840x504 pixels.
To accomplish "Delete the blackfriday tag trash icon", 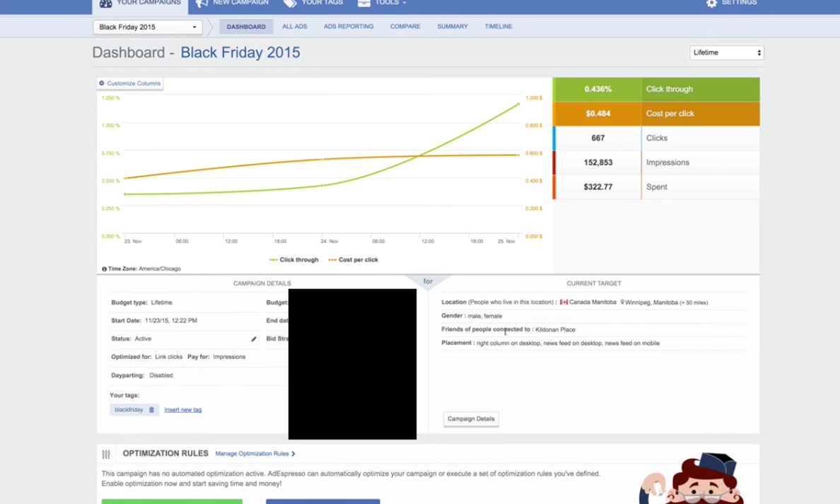I will 151,410.
